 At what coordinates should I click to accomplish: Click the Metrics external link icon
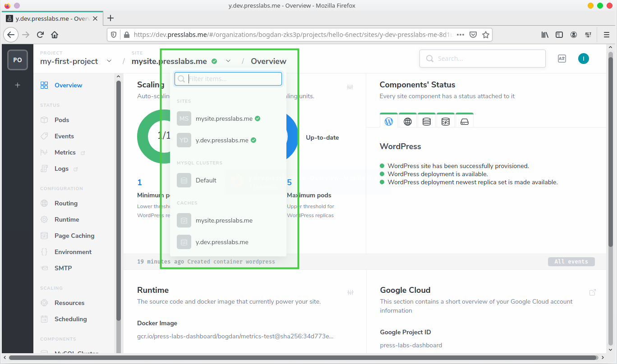point(83,153)
